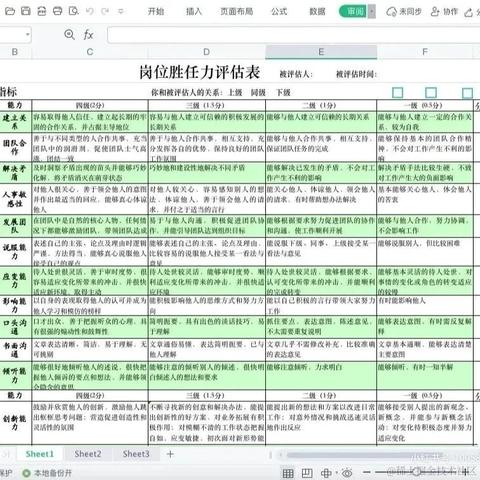This screenshot has height=480, width=480.
Task: Click the 团队合作 row label
Action: (x=15, y=147)
